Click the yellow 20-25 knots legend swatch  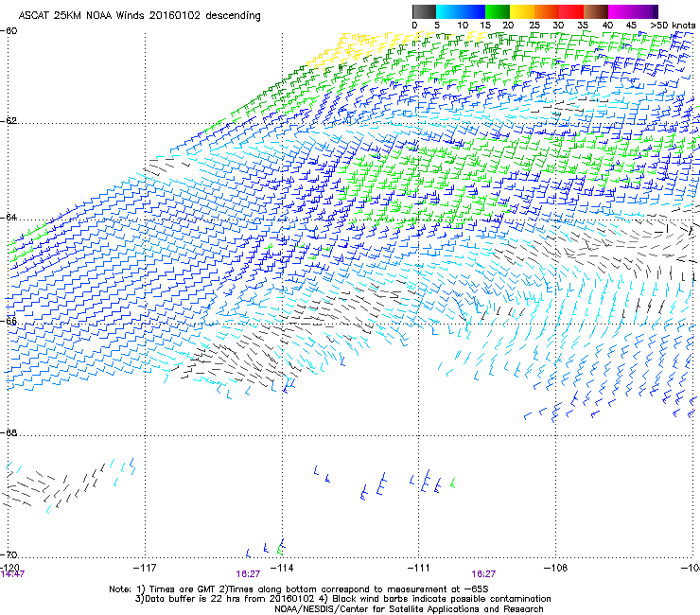pyautogui.click(x=522, y=11)
